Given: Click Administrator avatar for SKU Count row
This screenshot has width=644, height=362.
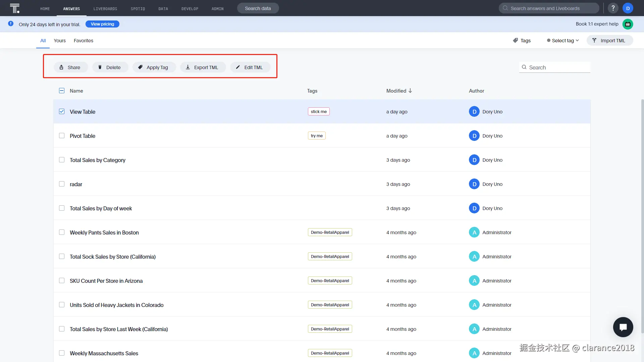Looking at the screenshot, I should (474, 281).
